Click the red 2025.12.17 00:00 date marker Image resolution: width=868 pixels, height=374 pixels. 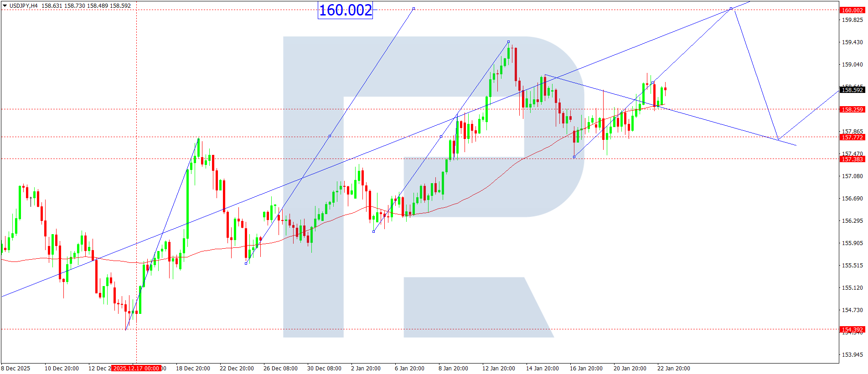(136, 368)
